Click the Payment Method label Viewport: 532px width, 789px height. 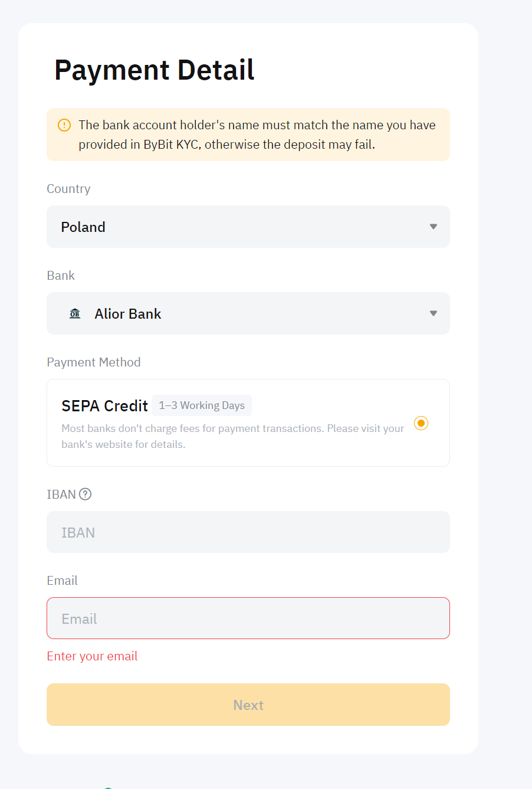94,362
